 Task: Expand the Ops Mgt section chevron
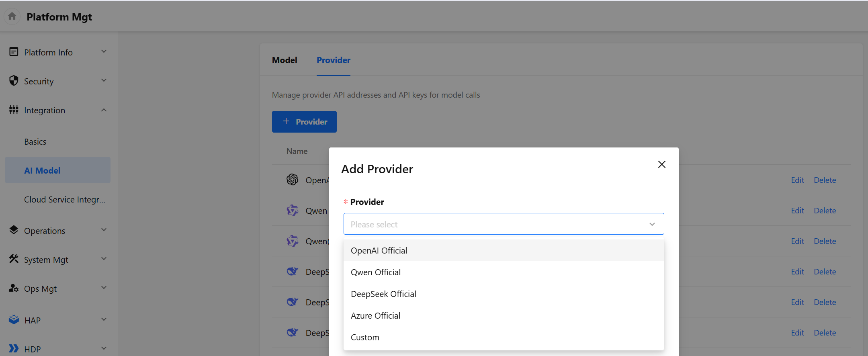(x=104, y=288)
